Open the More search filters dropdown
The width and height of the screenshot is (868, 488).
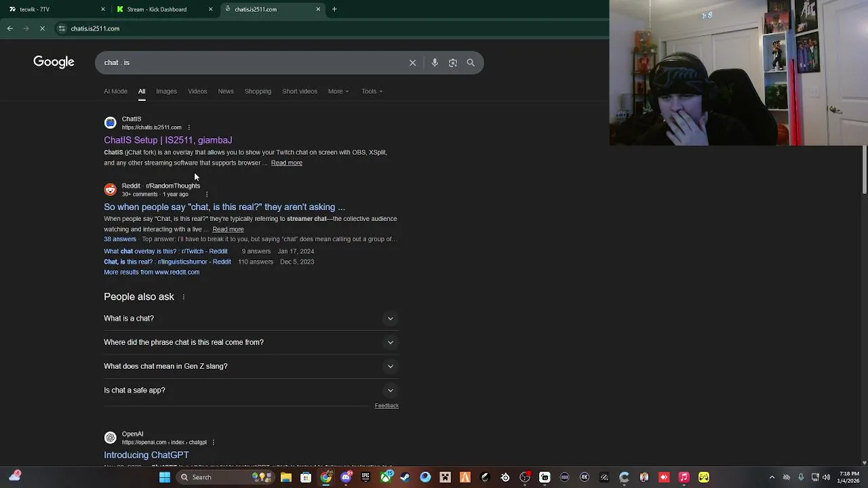pos(338,91)
